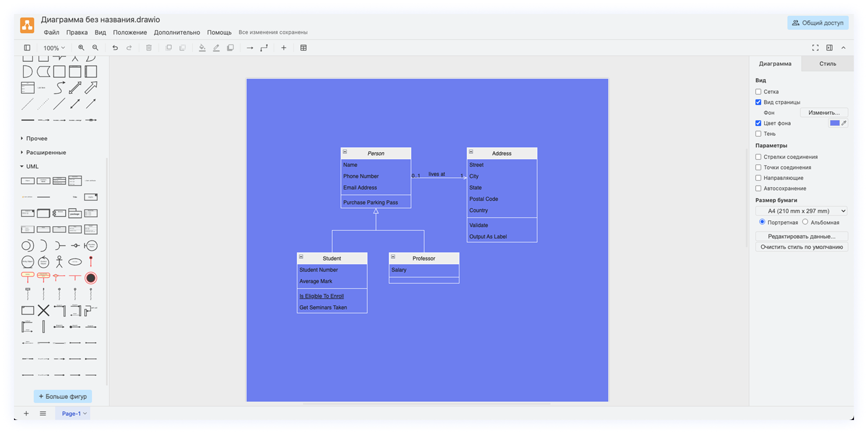Open the Файл menu

[51, 32]
